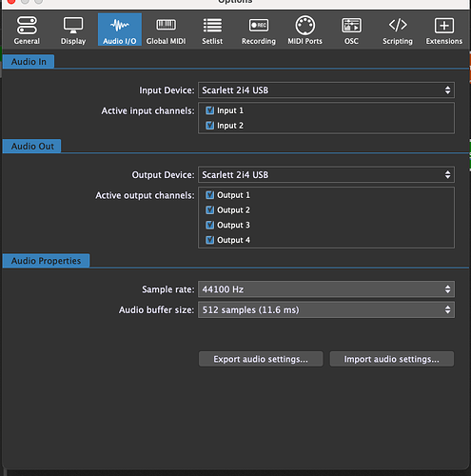This screenshot has height=476, width=471.
Task: Open Global MIDI keyboard icon
Action: (x=166, y=25)
